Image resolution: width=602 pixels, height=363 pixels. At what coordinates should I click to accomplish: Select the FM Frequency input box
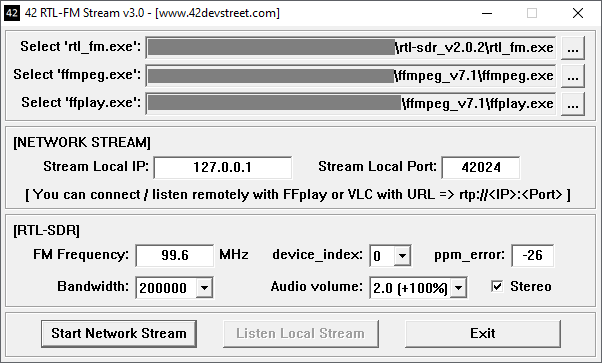(175, 255)
